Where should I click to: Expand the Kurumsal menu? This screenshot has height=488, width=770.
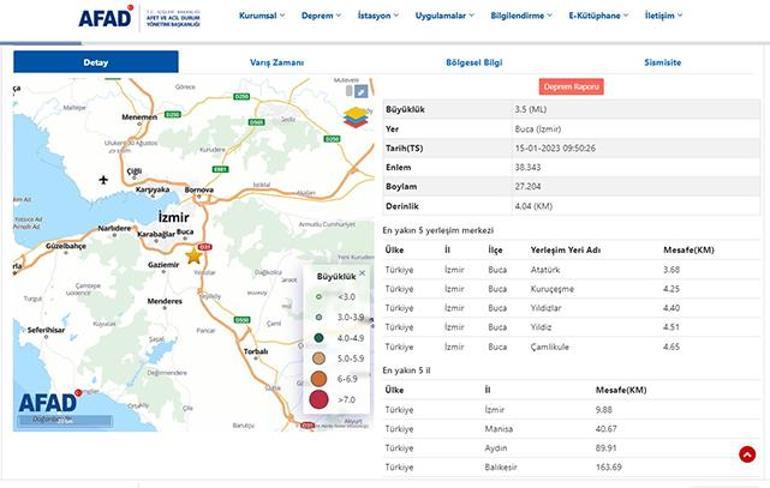tap(262, 16)
